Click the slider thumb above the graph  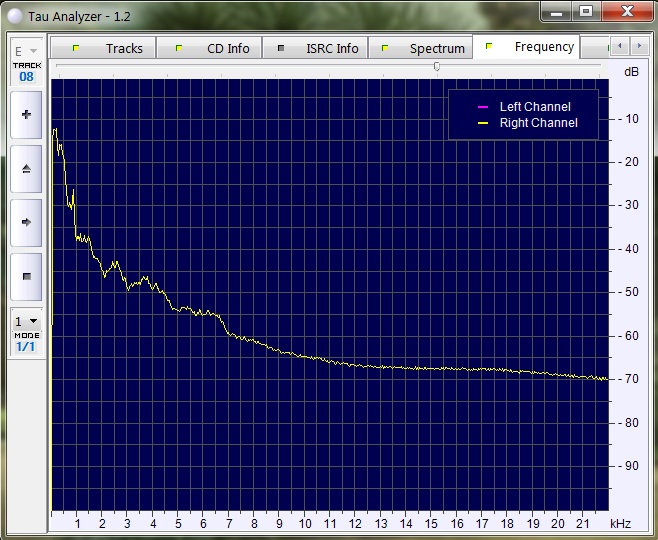(x=437, y=66)
